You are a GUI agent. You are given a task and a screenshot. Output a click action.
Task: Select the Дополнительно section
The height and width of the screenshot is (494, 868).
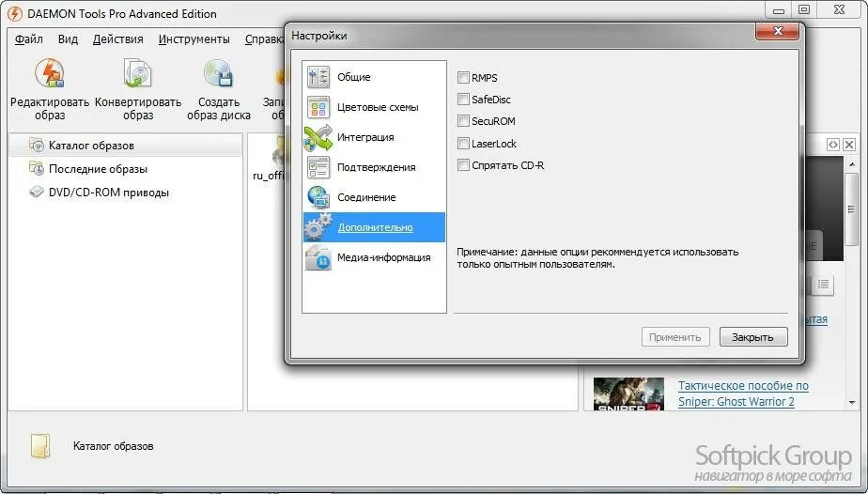click(x=376, y=227)
